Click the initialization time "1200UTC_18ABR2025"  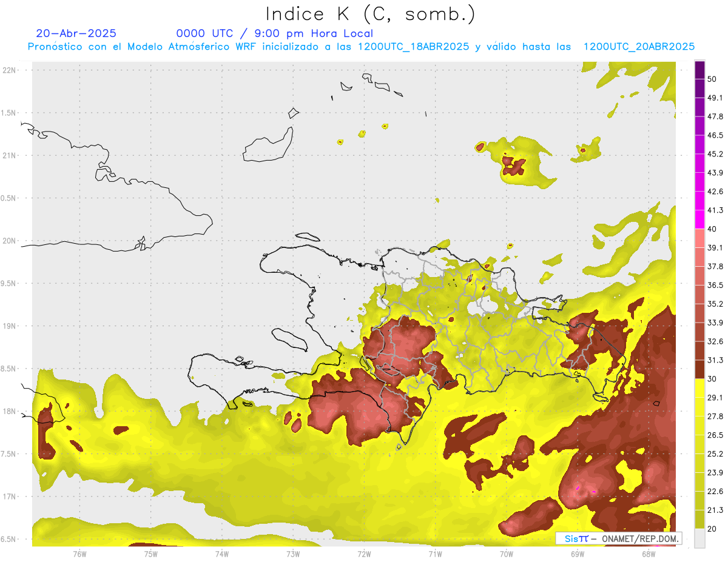[413, 47]
